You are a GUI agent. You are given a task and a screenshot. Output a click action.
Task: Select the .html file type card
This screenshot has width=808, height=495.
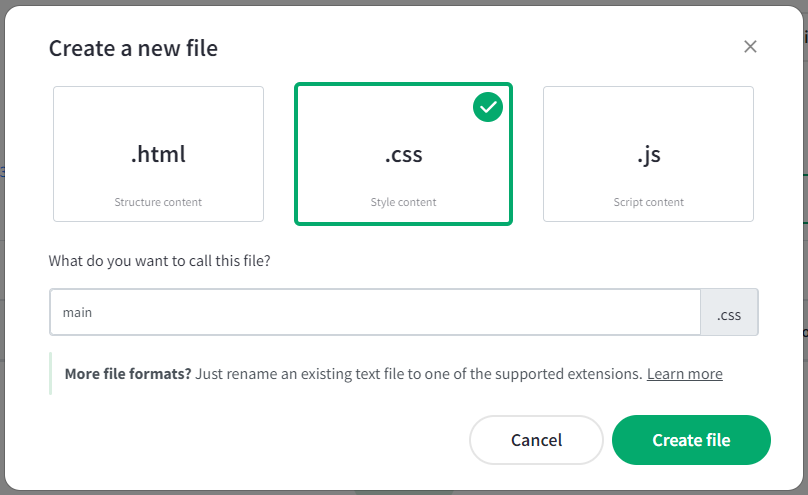(158, 153)
